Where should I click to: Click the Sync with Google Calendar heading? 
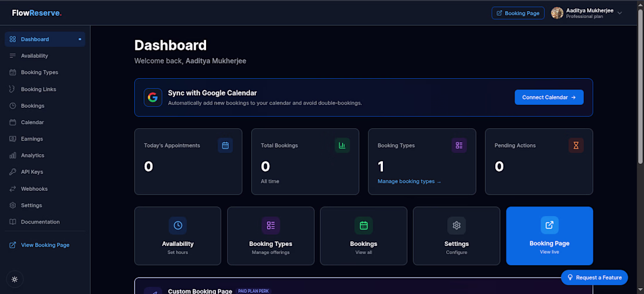click(213, 93)
